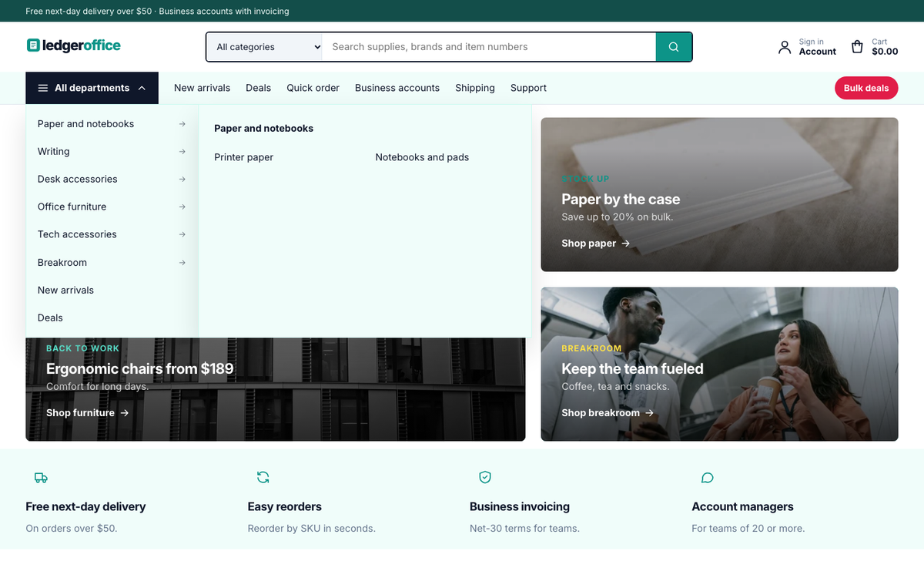
Task: Open the Quick order page
Action: pyautogui.click(x=313, y=88)
